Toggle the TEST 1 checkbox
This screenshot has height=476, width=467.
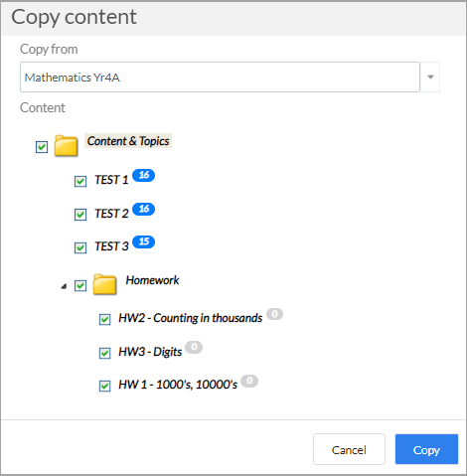(x=80, y=181)
